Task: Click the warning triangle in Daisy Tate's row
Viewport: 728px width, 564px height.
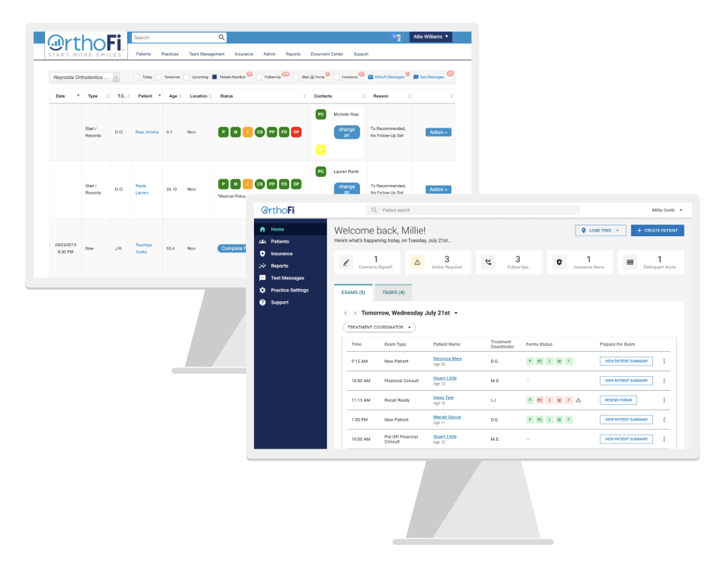Action: coord(579,400)
